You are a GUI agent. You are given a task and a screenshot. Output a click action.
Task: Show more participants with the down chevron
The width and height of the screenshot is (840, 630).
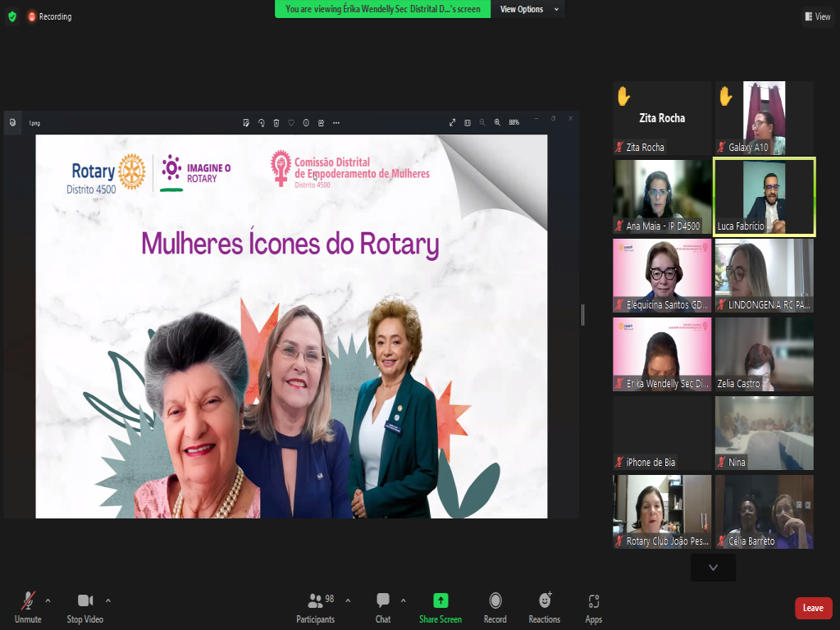point(713,568)
